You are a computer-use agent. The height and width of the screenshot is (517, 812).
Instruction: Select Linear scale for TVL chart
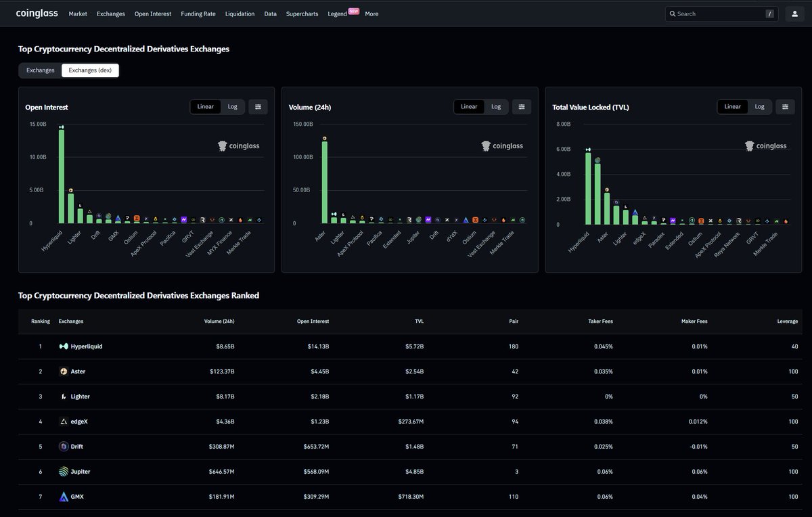[733, 106]
